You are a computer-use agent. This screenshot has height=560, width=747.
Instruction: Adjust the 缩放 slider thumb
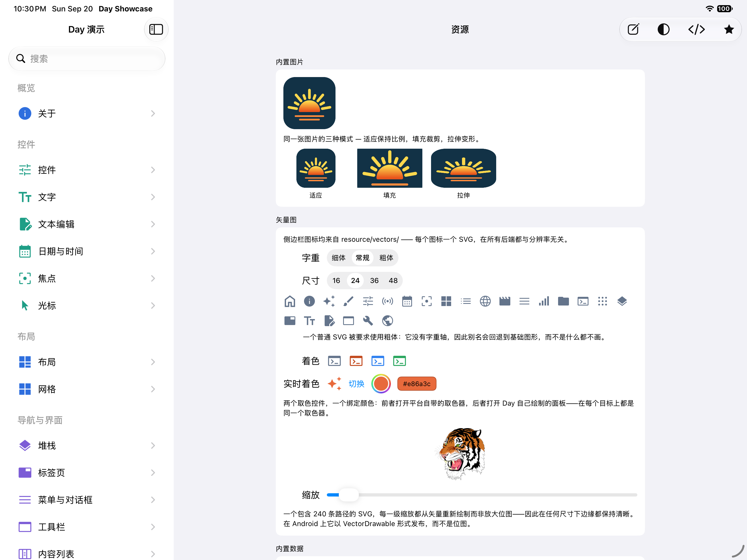(x=349, y=495)
